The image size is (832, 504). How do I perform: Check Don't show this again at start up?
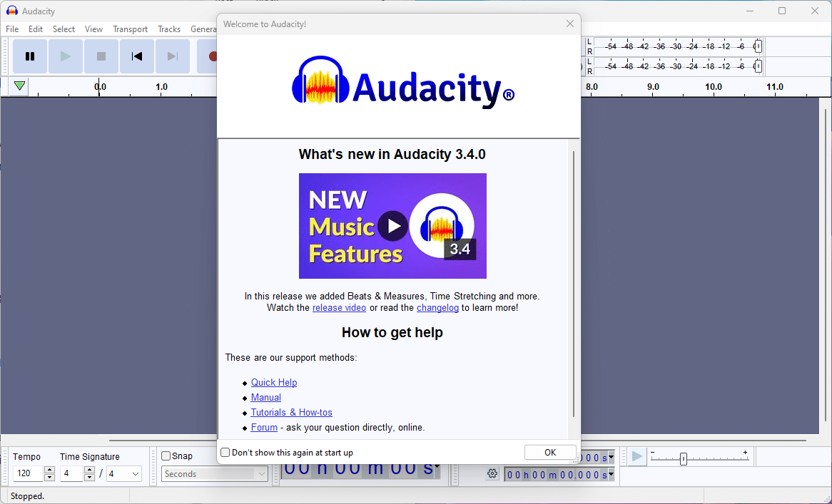click(225, 453)
